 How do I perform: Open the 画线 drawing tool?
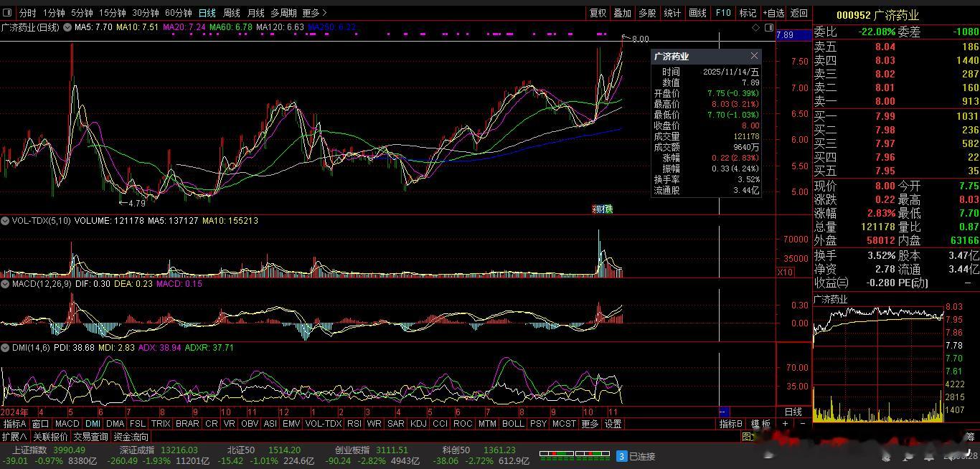[x=697, y=13]
